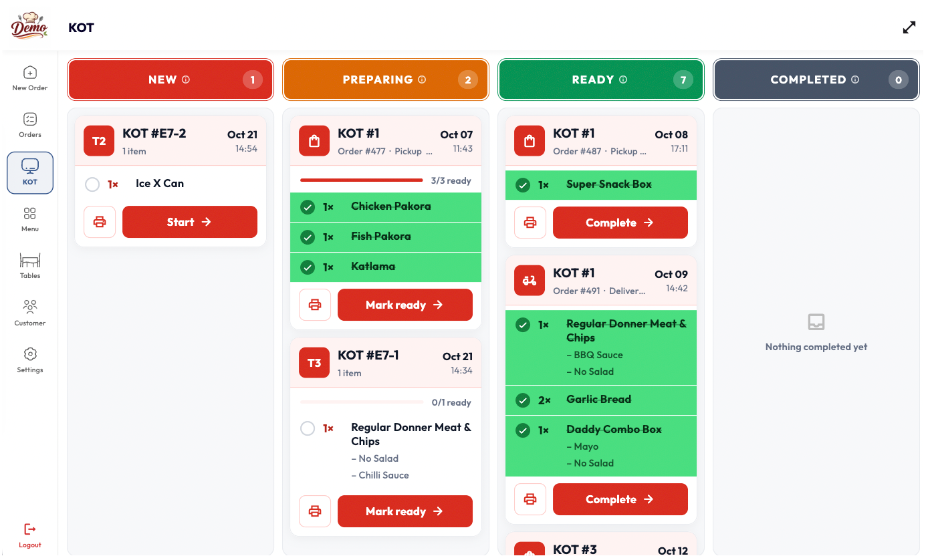Select KOT sidebar item
Viewport: 926px width, 560px height.
(30, 172)
